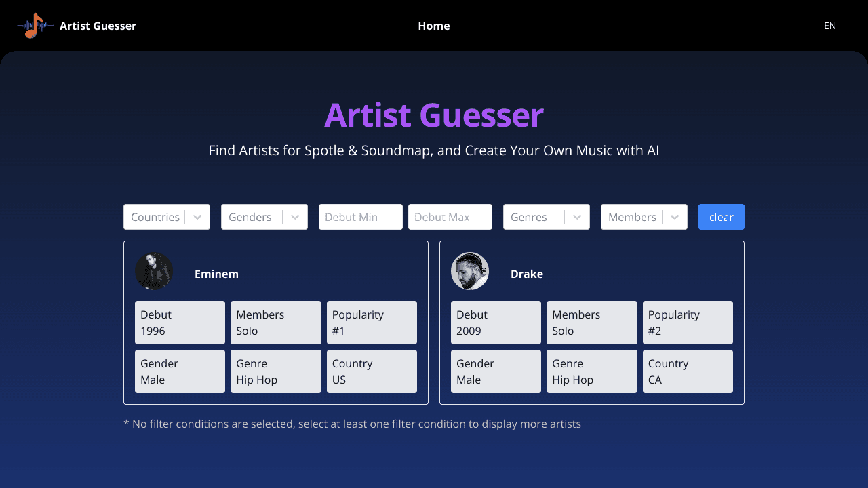Click Drake's round profile photo

(470, 271)
